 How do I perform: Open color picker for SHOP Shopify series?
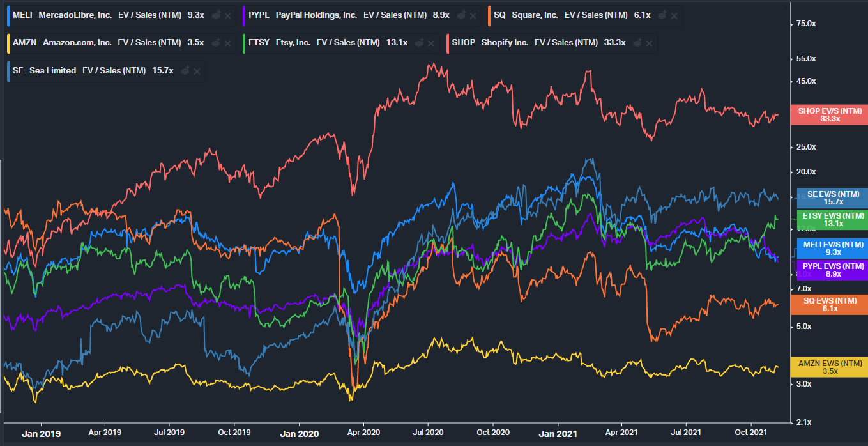pyautogui.click(x=638, y=43)
